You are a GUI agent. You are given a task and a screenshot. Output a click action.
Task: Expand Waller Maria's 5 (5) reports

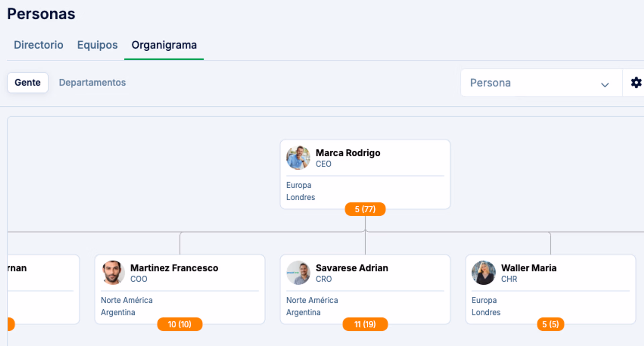pos(550,324)
